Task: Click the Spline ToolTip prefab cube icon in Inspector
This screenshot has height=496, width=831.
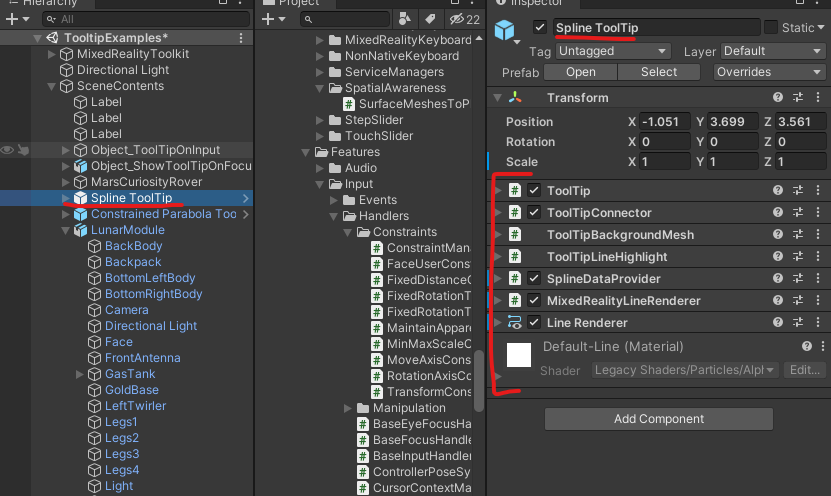Action: coord(505,30)
